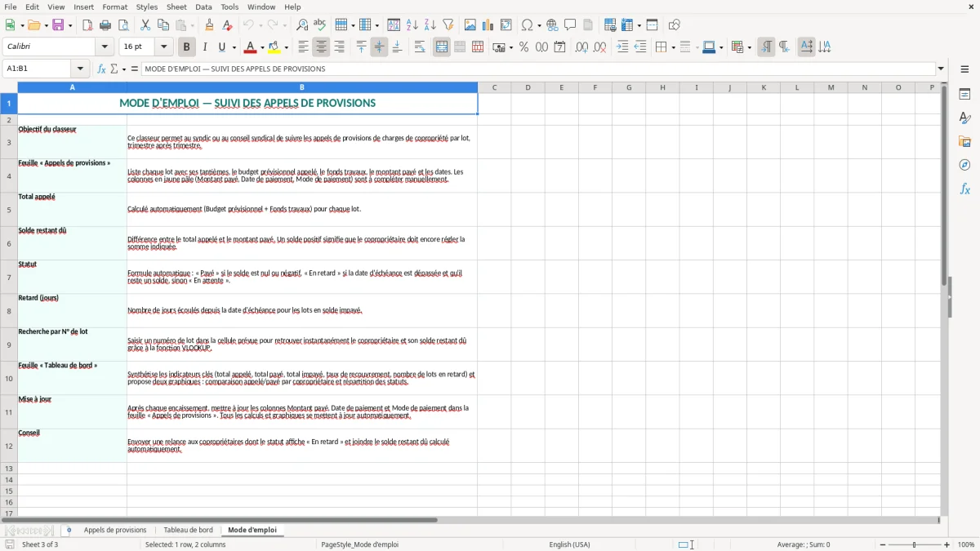Expand the Name Box dropdown
Screen dimensions: 980x551
click(x=80, y=69)
